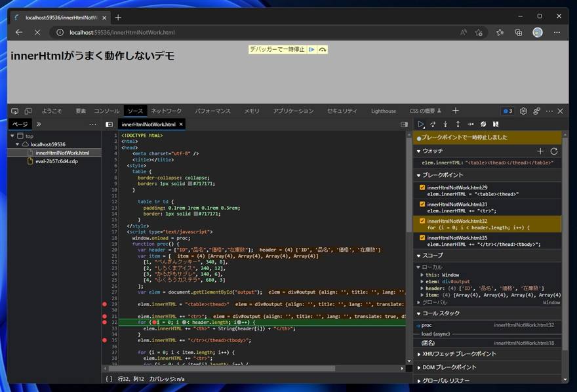Screen dimensions: 577x392
Task: Open the eval-2b57c6d4.cdp file
Action: (56, 161)
